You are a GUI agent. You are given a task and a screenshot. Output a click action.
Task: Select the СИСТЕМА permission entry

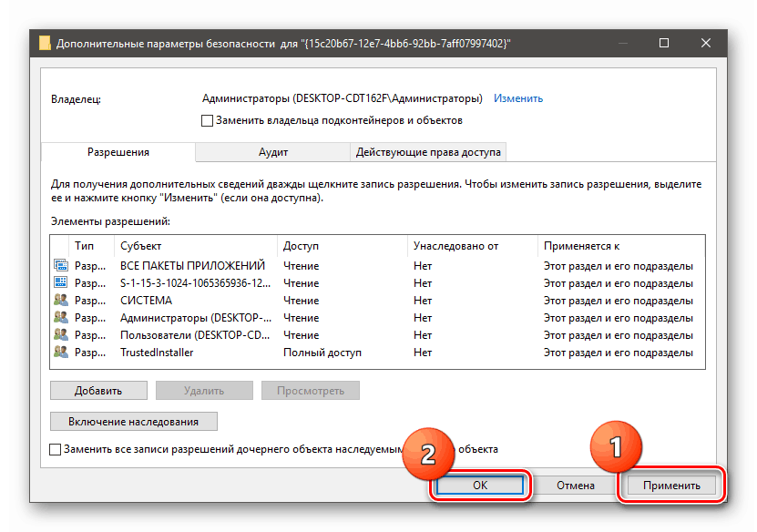coord(377,301)
